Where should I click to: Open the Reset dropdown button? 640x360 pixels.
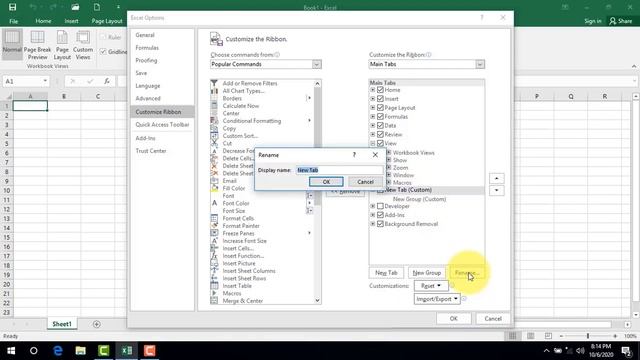(x=431, y=286)
